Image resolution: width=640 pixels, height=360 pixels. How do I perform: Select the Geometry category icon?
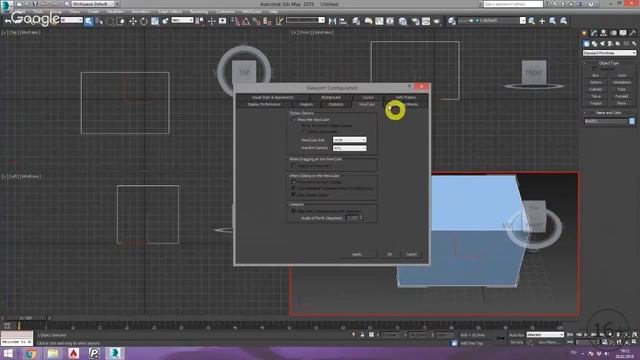586,44
